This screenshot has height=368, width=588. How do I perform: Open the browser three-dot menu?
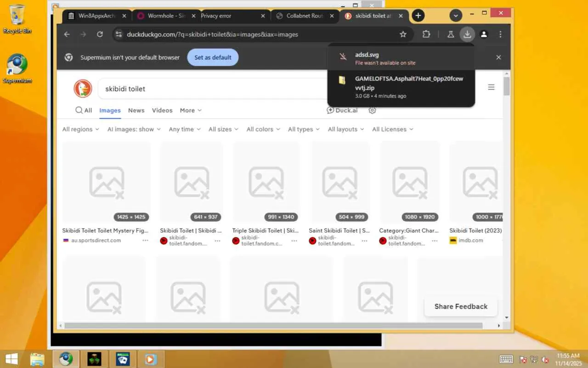pyautogui.click(x=500, y=34)
